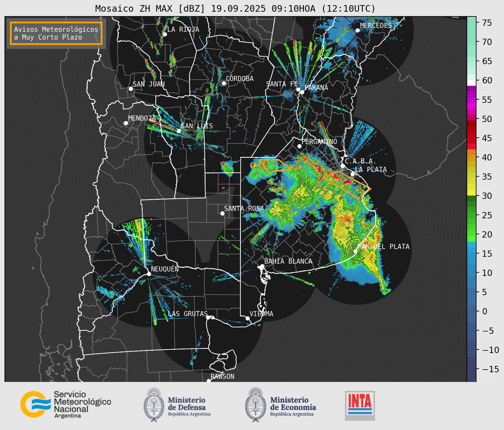
Task: Click the VIEDMA city marker dot
Action: pyautogui.click(x=247, y=318)
